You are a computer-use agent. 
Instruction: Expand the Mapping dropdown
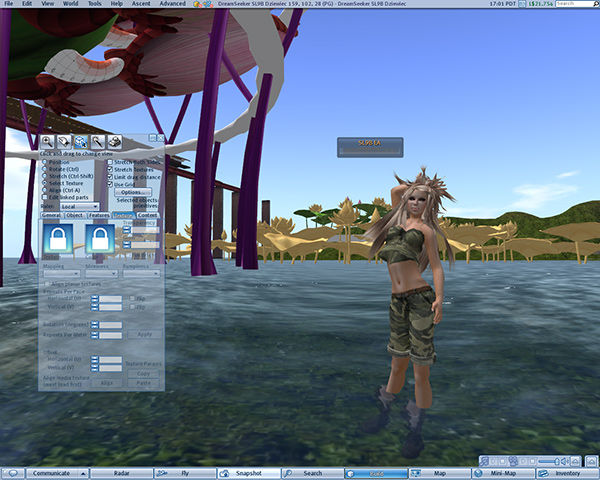click(62, 273)
